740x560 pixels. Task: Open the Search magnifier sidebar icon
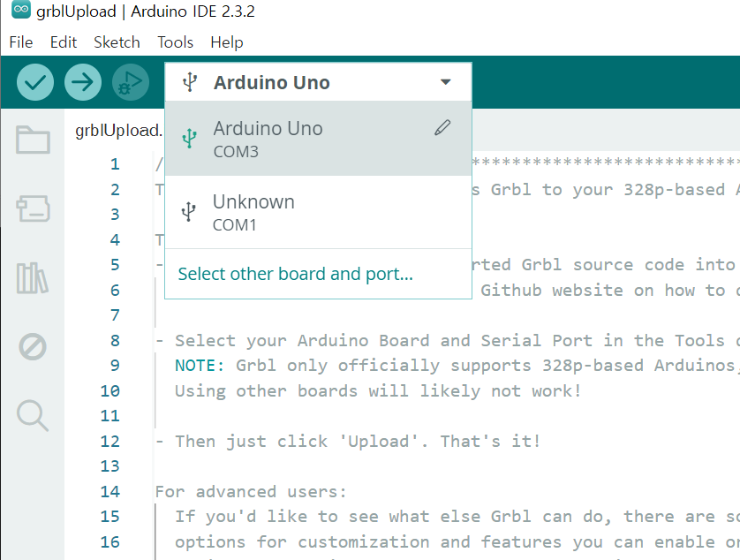pyautogui.click(x=33, y=415)
